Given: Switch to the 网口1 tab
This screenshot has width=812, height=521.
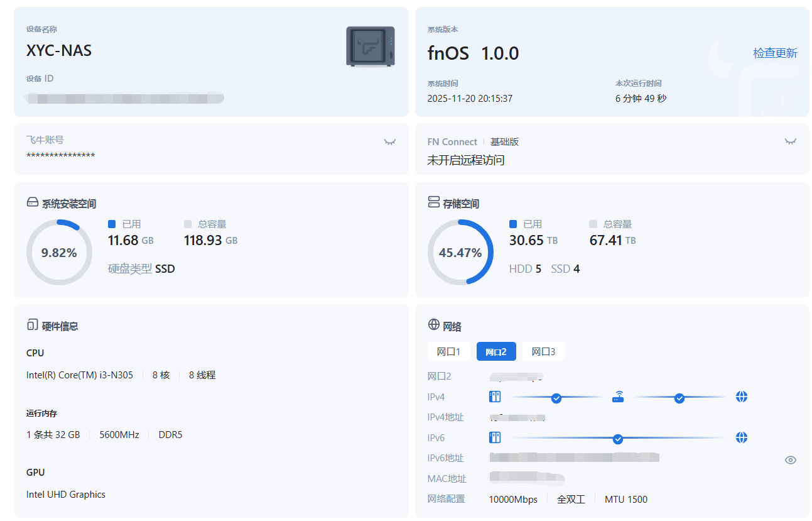Looking at the screenshot, I should pos(448,351).
